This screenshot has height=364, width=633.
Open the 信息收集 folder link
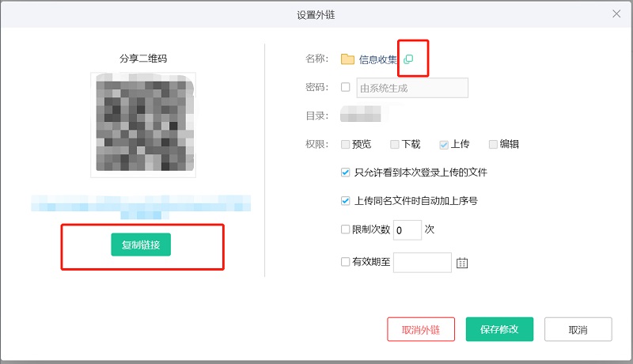coord(378,59)
